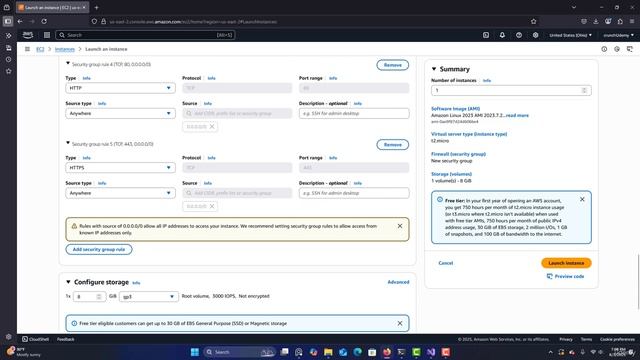
Task: Remove security group rule 5
Action: 393,144
